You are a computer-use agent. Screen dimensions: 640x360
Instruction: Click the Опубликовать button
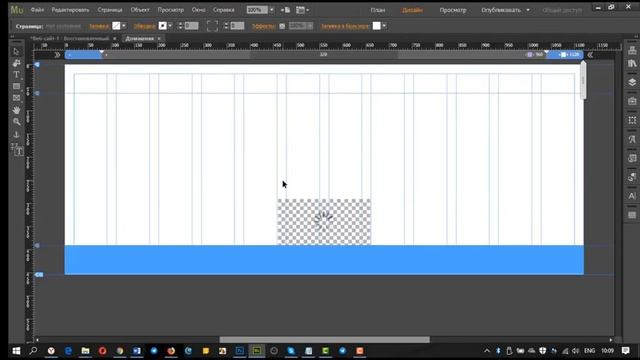[501, 10]
